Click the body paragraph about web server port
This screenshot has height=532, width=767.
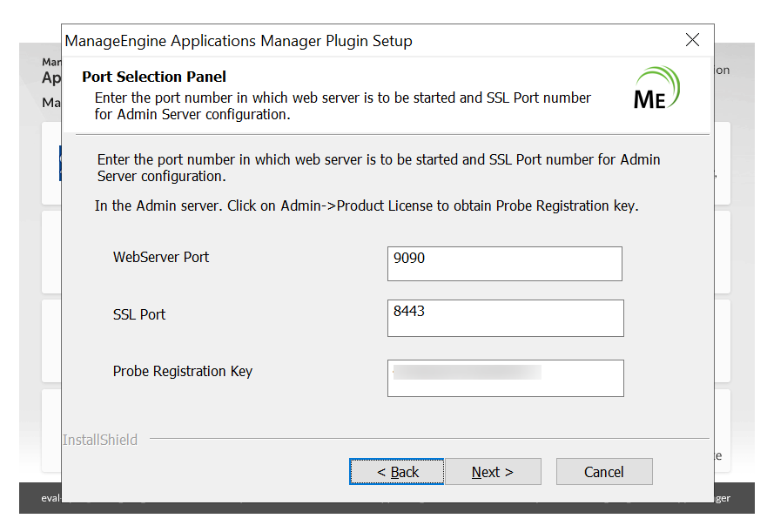tap(378, 167)
